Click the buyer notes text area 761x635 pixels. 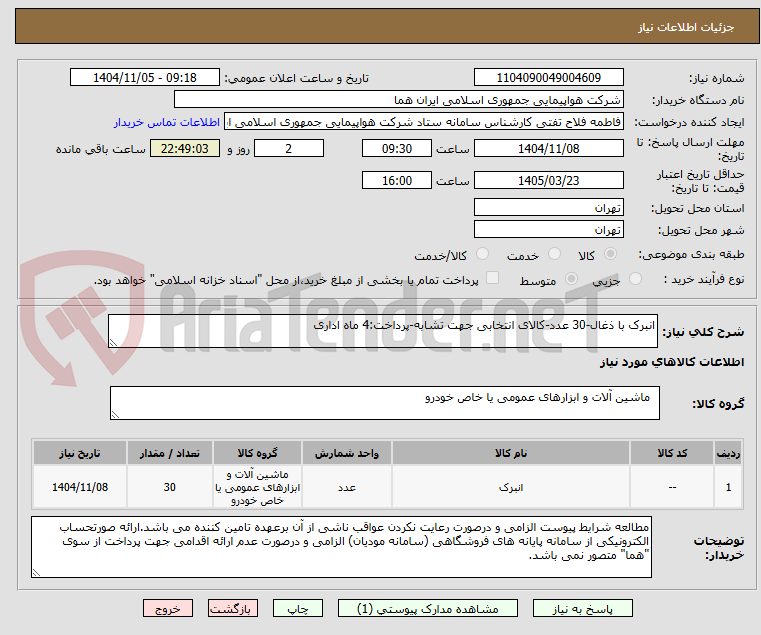pos(341,547)
